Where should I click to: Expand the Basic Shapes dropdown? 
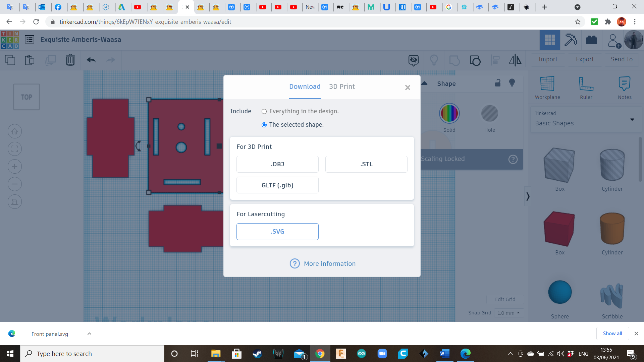click(632, 119)
